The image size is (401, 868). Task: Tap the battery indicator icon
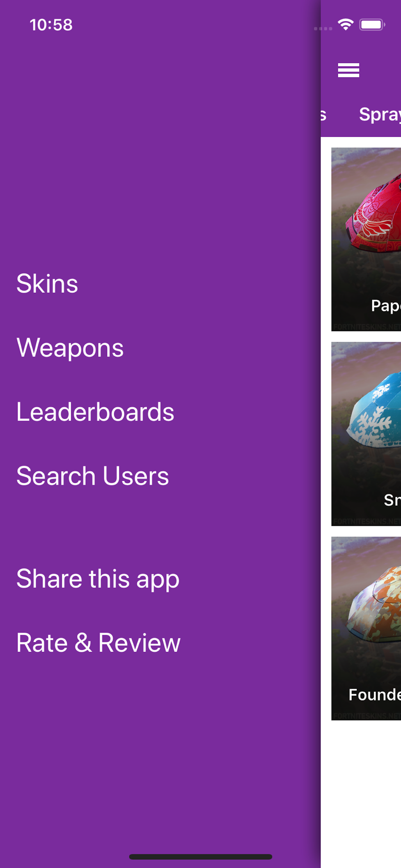[x=372, y=25]
